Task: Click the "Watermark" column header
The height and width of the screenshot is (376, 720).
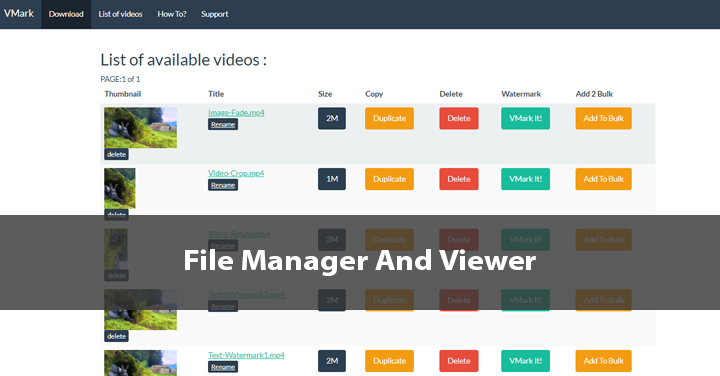Action: click(521, 94)
